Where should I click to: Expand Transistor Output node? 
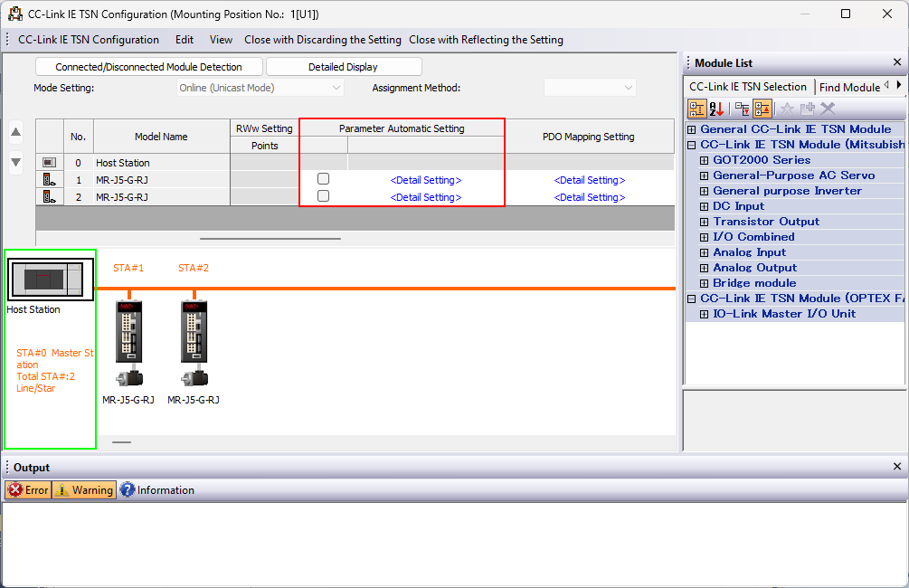(x=704, y=222)
